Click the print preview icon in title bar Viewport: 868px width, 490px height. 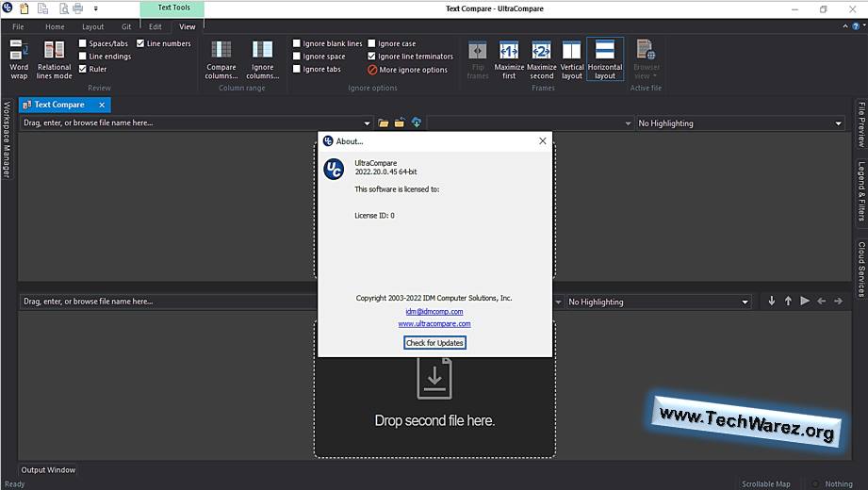click(63, 8)
